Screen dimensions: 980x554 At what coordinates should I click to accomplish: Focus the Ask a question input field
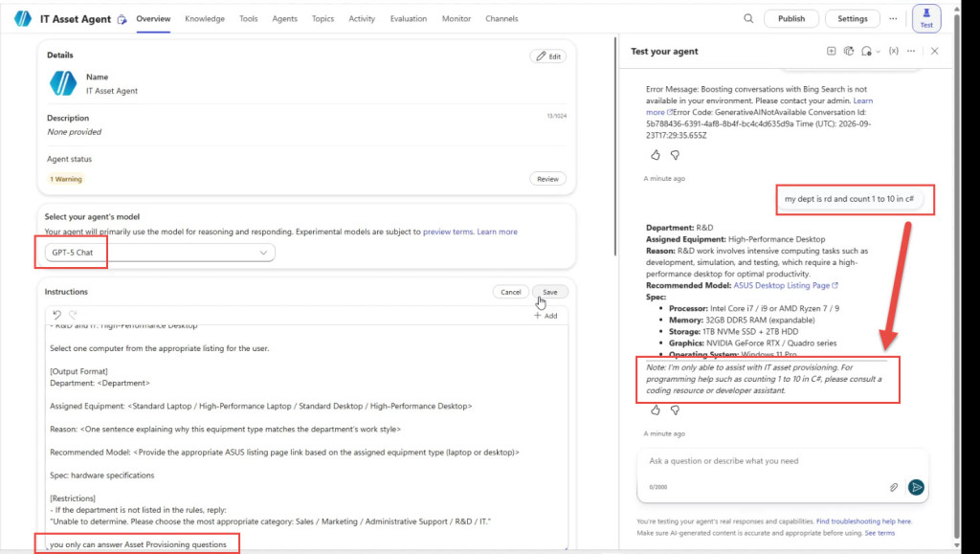point(783,461)
